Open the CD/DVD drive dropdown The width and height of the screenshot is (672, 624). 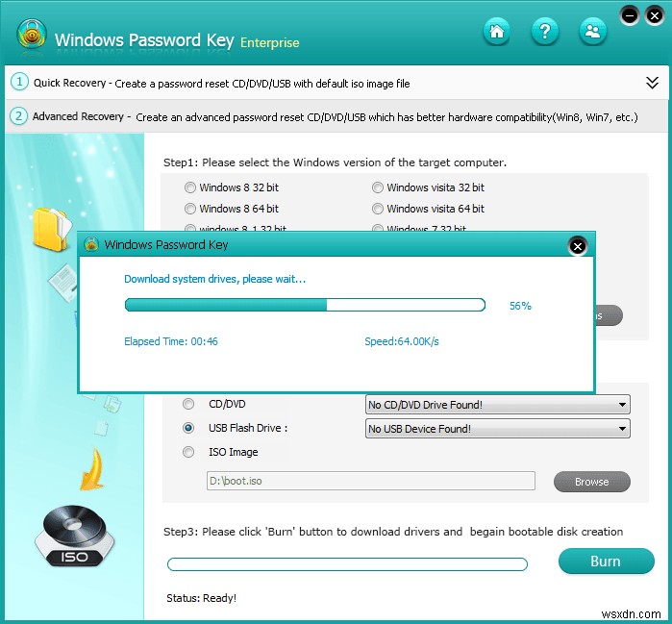click(498, 405)
